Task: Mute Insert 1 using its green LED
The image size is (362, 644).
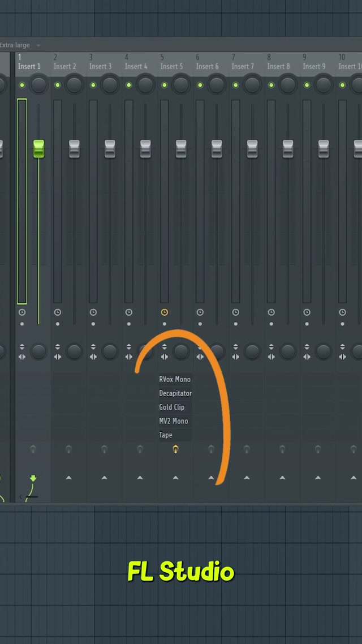Action: [22, 85]
